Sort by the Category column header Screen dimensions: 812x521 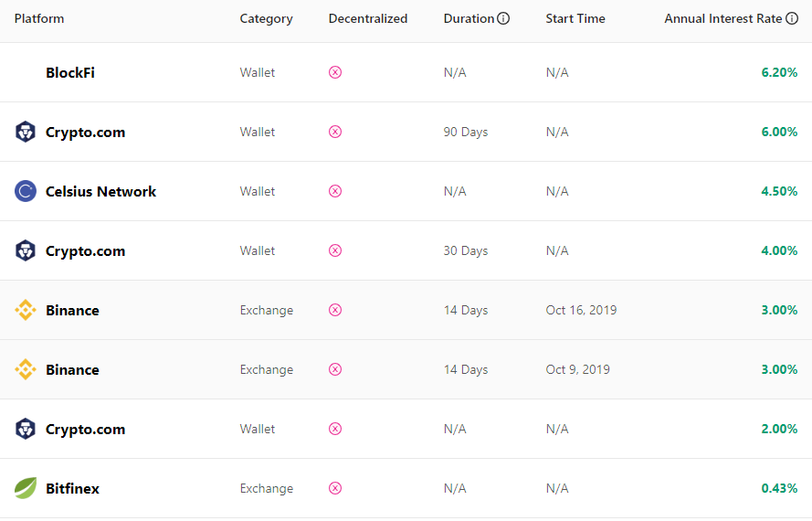tap(266, 18)
